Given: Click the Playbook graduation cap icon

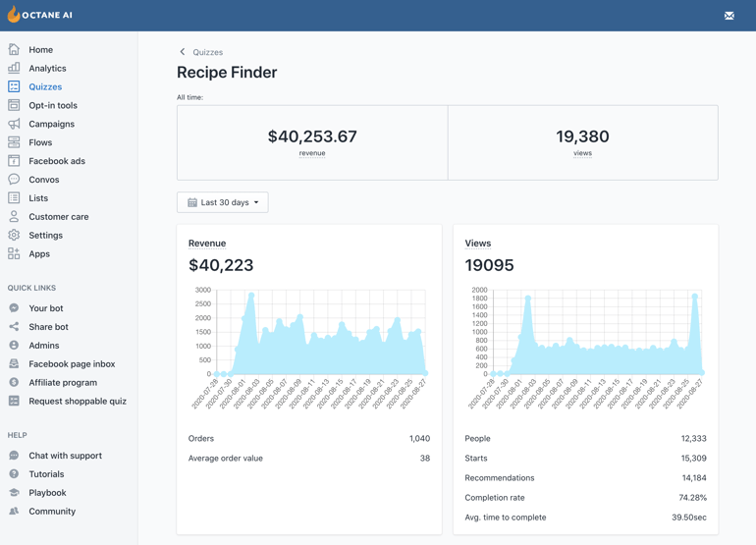Looking at the screenshot, I should pyautogui.click(x=14, y=492).
